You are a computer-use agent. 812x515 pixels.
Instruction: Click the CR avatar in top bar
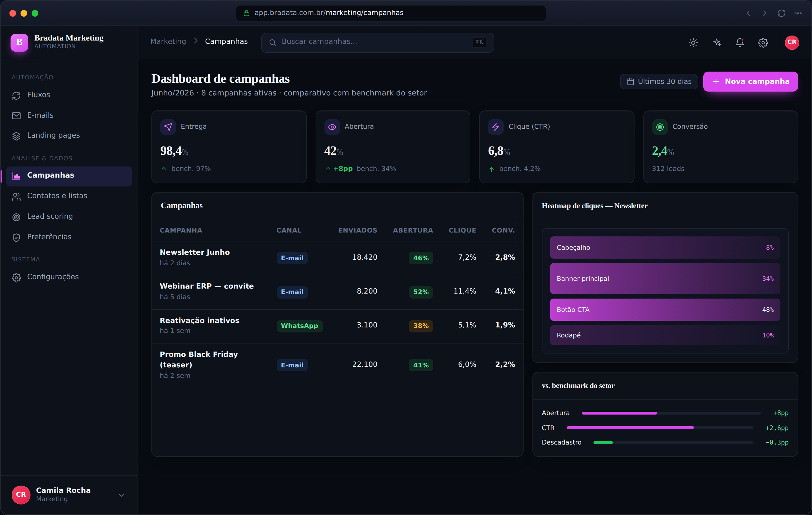(791, 42)
